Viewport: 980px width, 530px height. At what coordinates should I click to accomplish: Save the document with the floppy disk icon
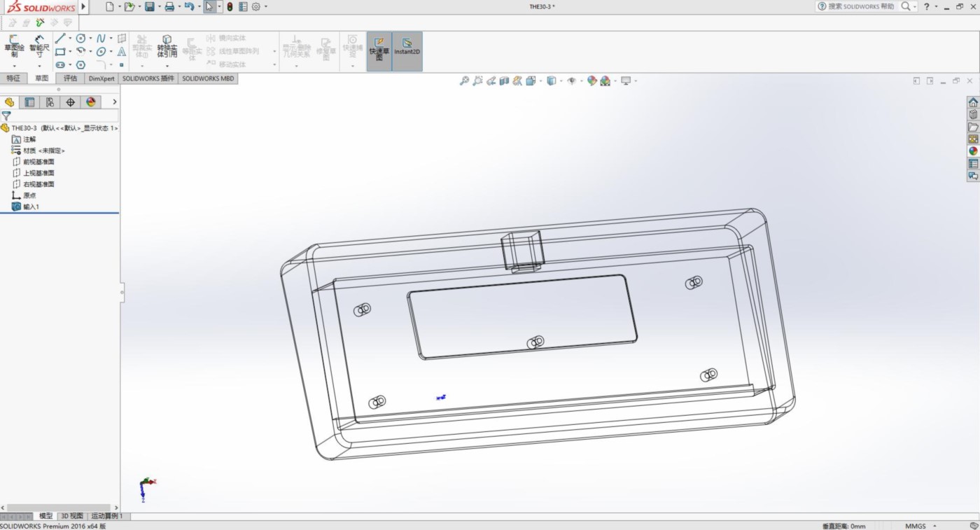click(149, 6)
